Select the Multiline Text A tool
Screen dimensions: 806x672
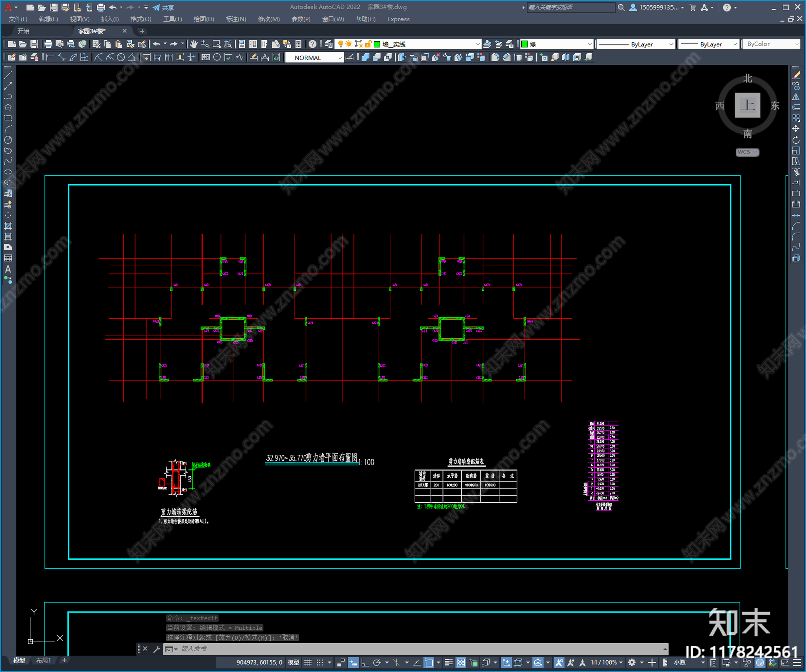tap(8, 269)
